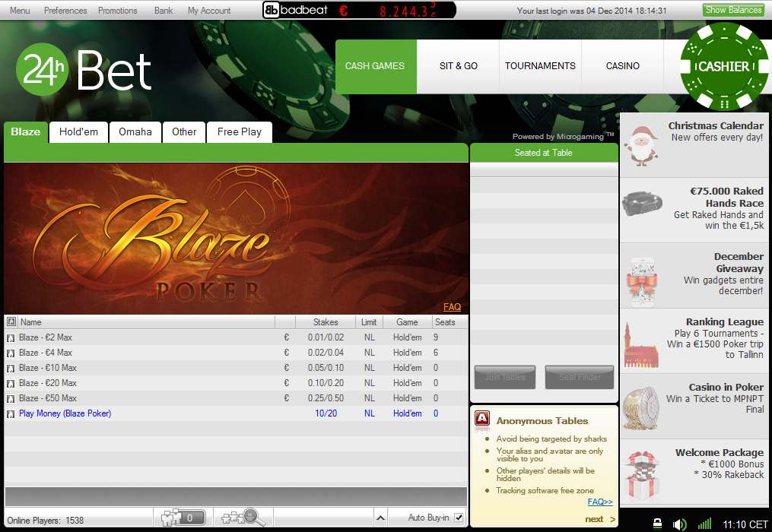Open the player search magnifier icon
Image resolution: width=772 pixels, height=532 pixels.
click(x=243, y=518)
